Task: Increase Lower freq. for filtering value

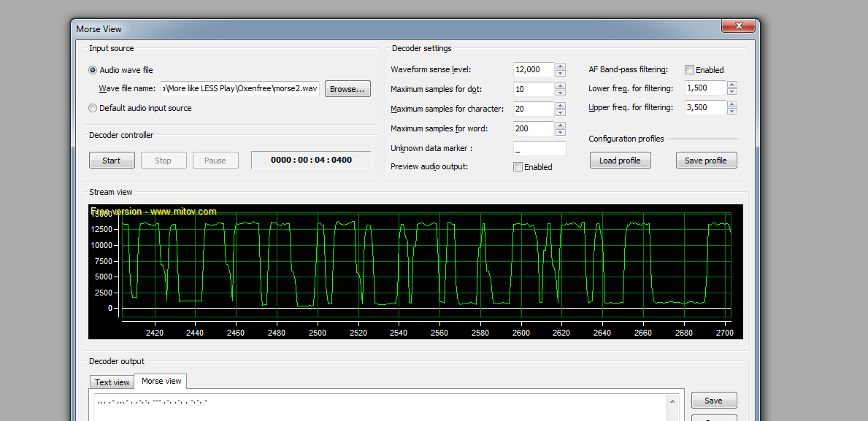Action: point(731,85)
